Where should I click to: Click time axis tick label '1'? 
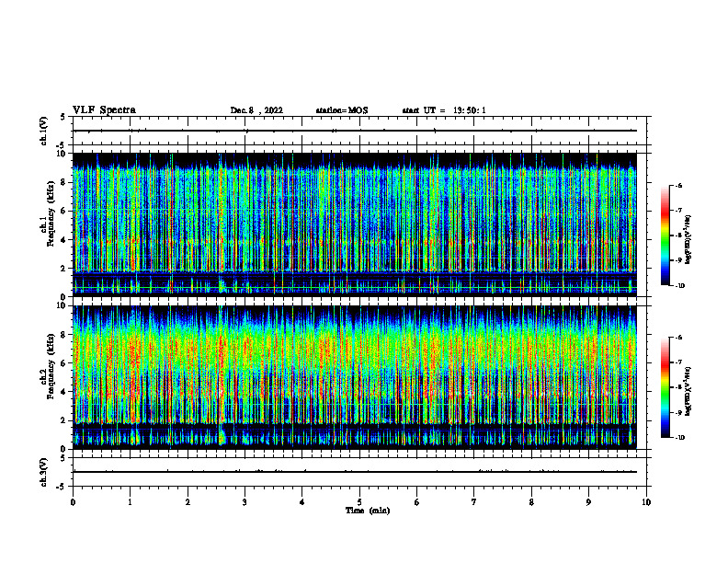click(x=130, y=502)
